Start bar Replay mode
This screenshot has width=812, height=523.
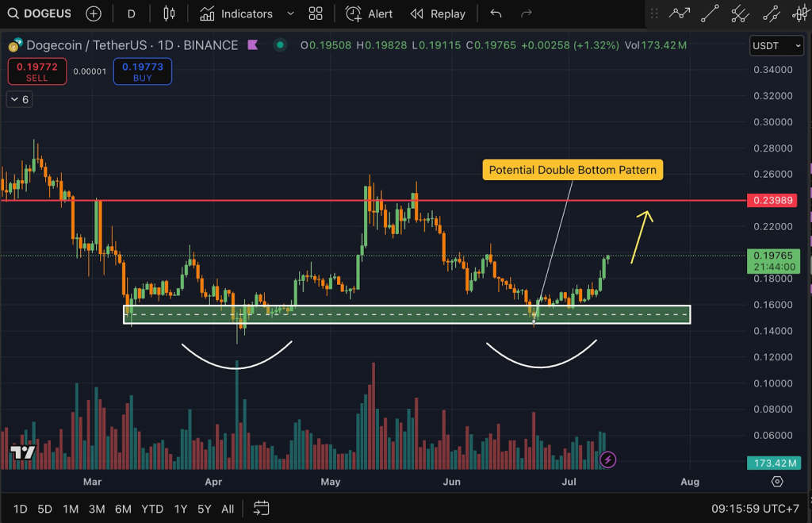point(438,13)
